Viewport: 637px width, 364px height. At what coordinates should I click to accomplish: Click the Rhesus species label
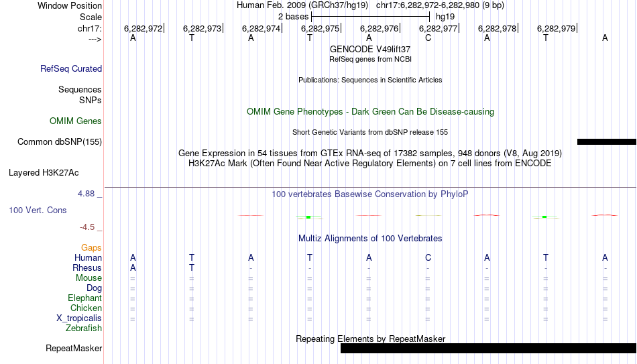(87, 267)
